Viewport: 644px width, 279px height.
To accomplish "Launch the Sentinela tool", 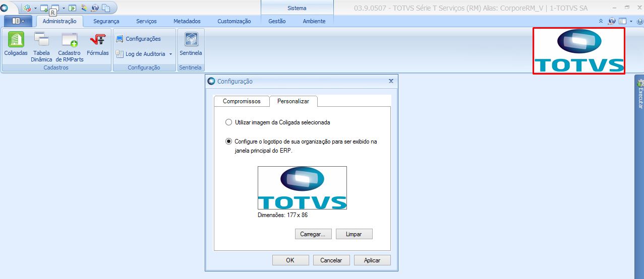I will (x=191, y=44).
